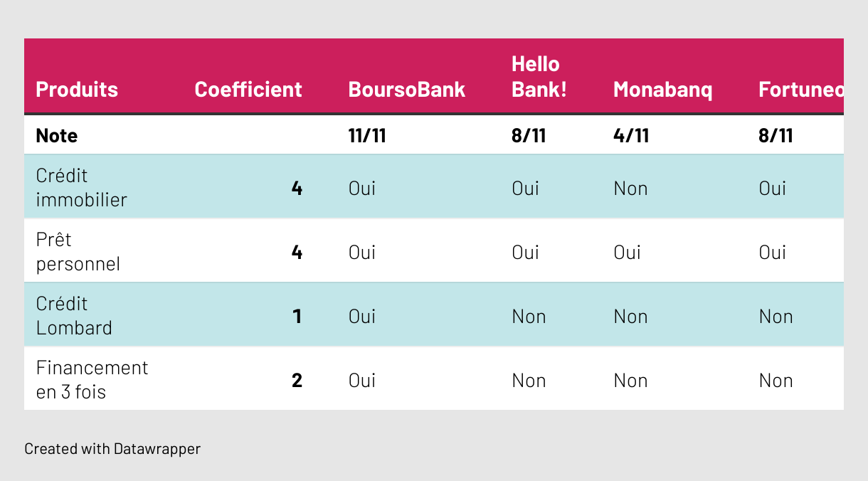
Task: Click the Prêt personnel row label
Action: tap(78, 252)
